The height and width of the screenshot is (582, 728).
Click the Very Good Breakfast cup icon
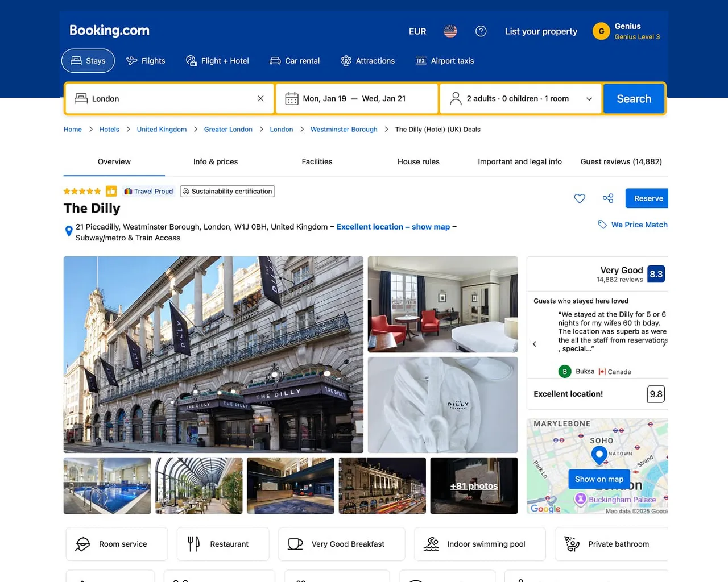click(295, 544)
